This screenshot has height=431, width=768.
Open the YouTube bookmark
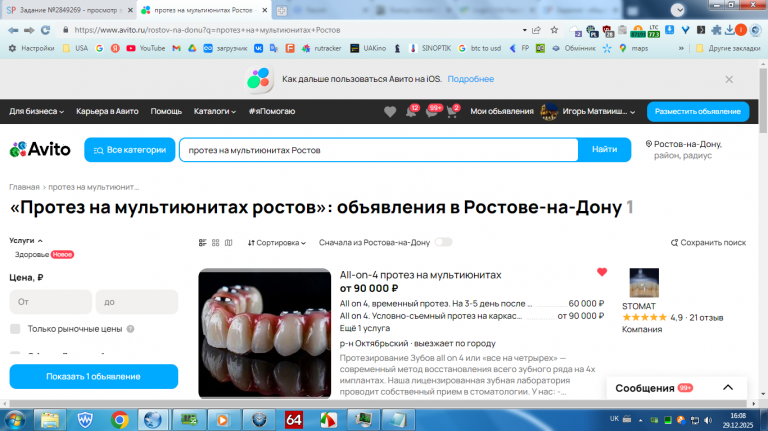click(x=146, y=48)
